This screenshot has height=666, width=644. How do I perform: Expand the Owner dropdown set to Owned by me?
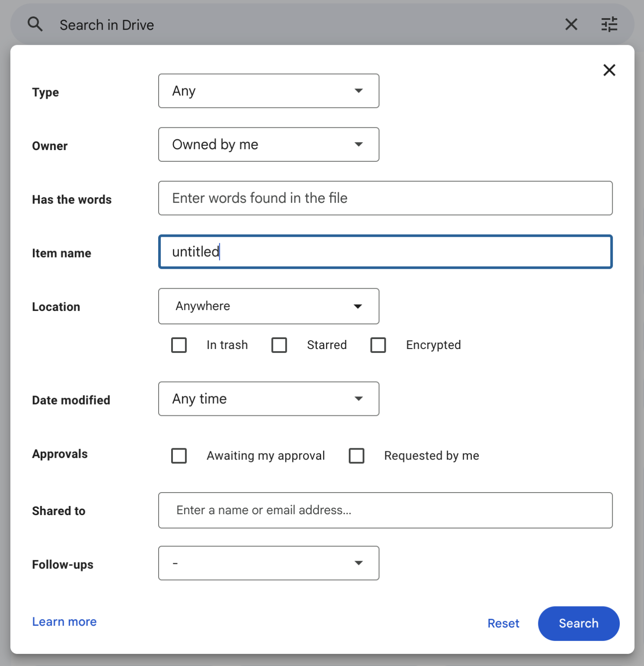click(x=269, y=144)
